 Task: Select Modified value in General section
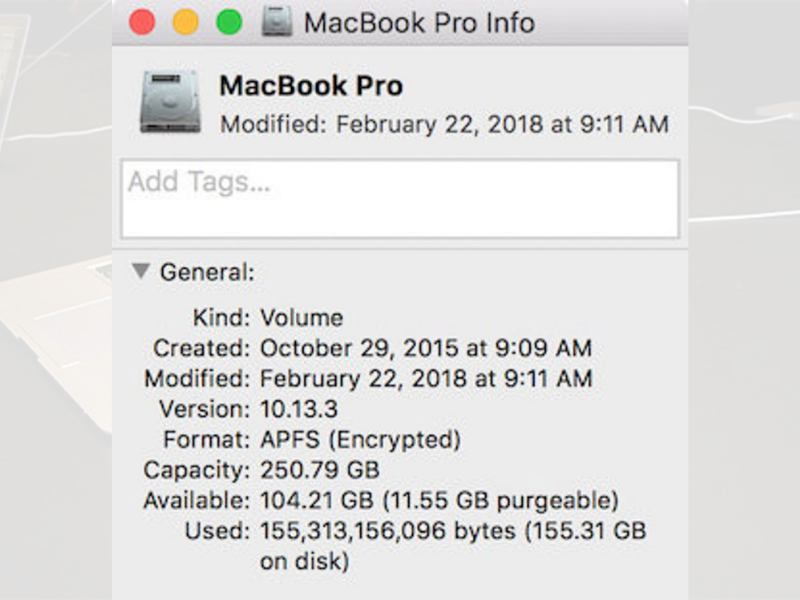click(426, 379)
